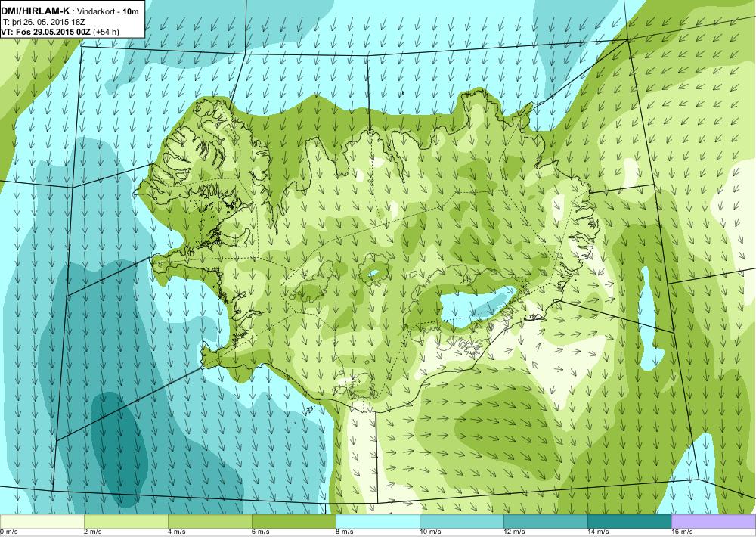Click the '10 m/s' legend label
Viewport: 756px width, 537px height.
point(431,532)
